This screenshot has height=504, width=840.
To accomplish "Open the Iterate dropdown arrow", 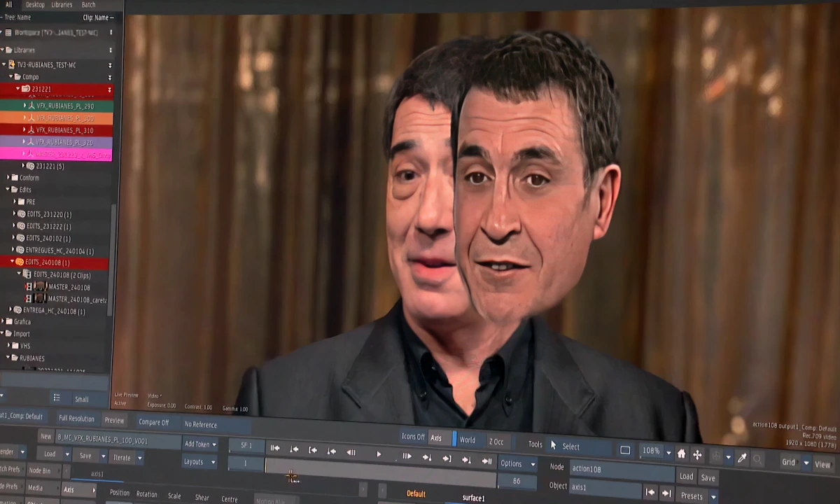I will point(140,458).
